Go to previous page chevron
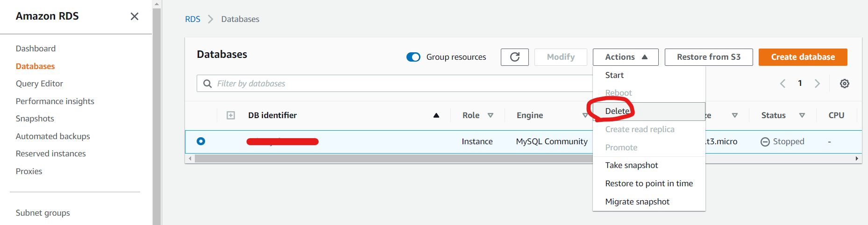 pyautogui.click(x=783, y=84)
